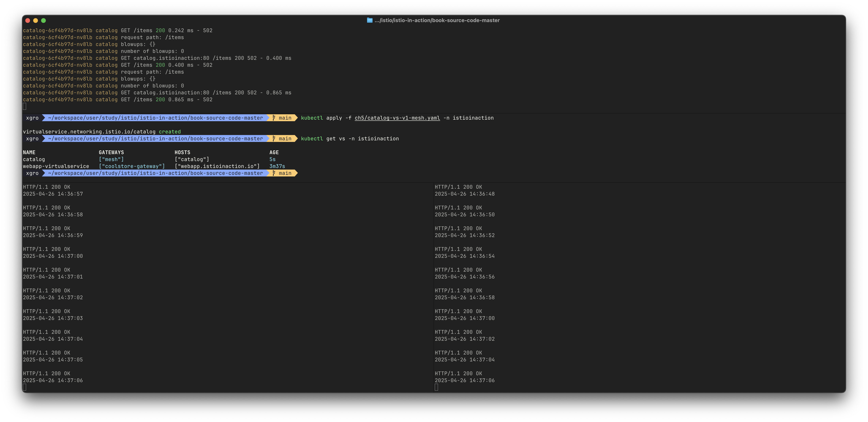
Task: Click the HOSTS column header
Action: [x=182, y=152]
